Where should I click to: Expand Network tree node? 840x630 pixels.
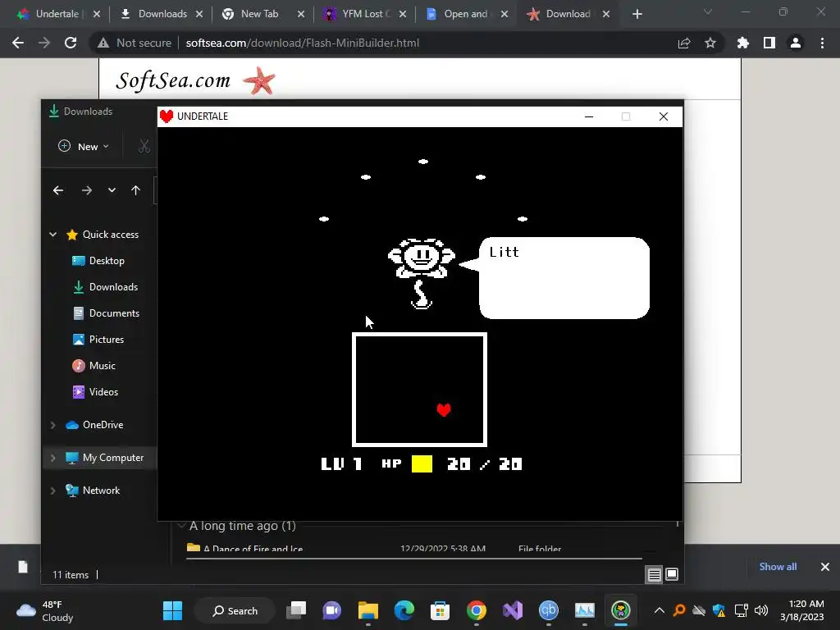[x=53, y=491]
